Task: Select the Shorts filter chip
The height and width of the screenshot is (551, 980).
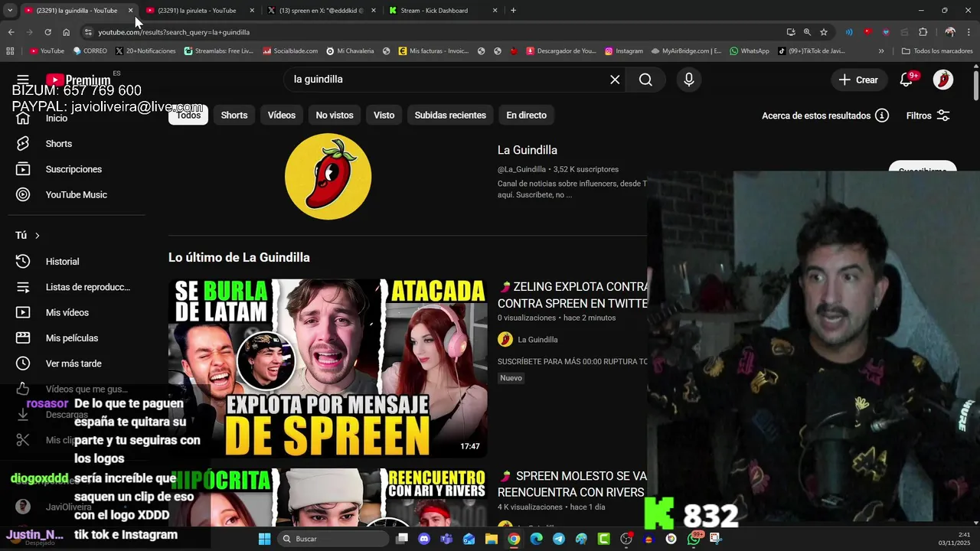Action: (x=234, y=116)
